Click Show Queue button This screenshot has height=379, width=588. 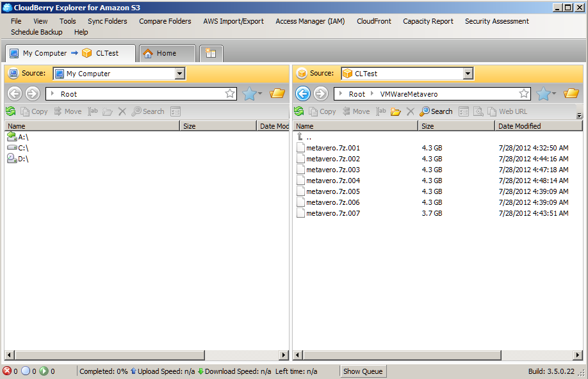(x=363, y=371)
